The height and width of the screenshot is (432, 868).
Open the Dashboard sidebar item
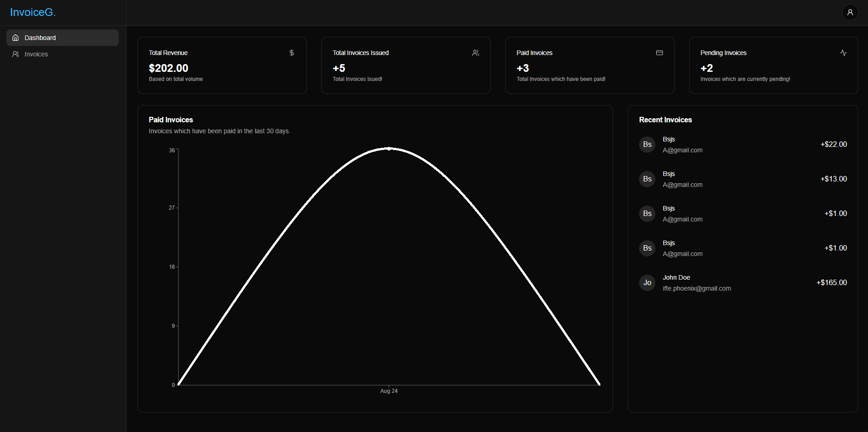[40, 38]
